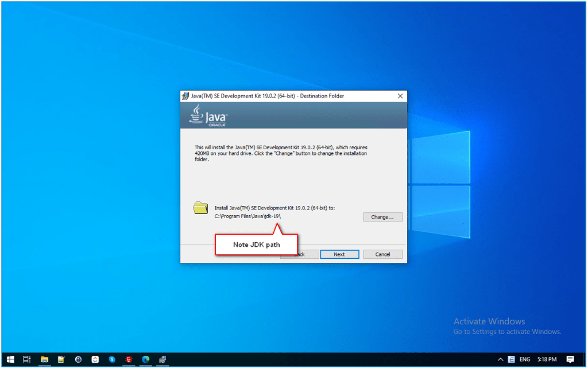Viewport: 588px width, 369px height.
Task: Expand the hidden system tray icons
Action: click(498, 359)
